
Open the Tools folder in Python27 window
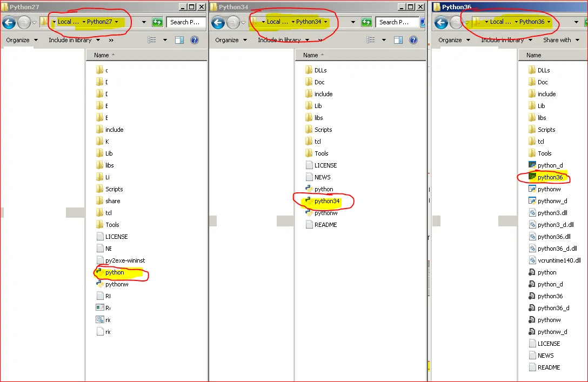(x=108, y=225)
